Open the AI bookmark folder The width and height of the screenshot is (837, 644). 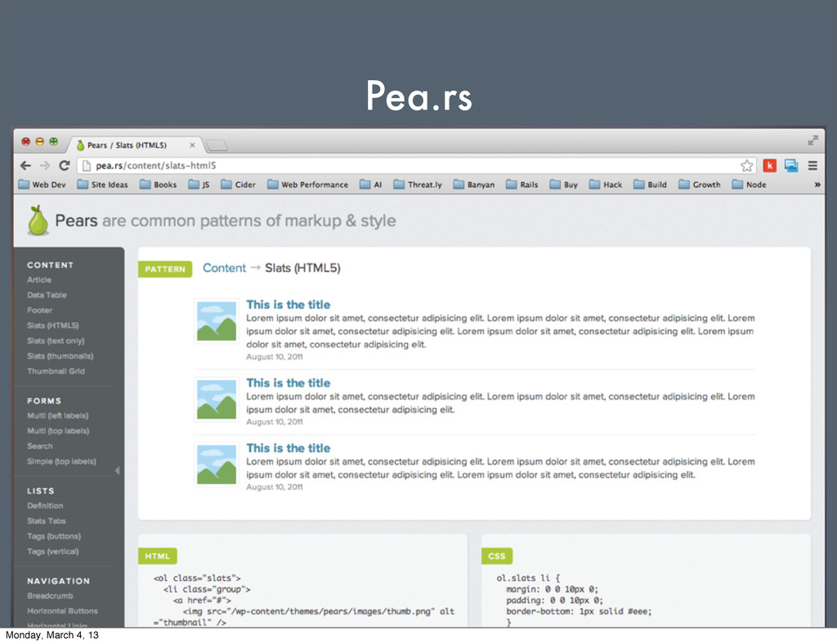click(370, 185)
